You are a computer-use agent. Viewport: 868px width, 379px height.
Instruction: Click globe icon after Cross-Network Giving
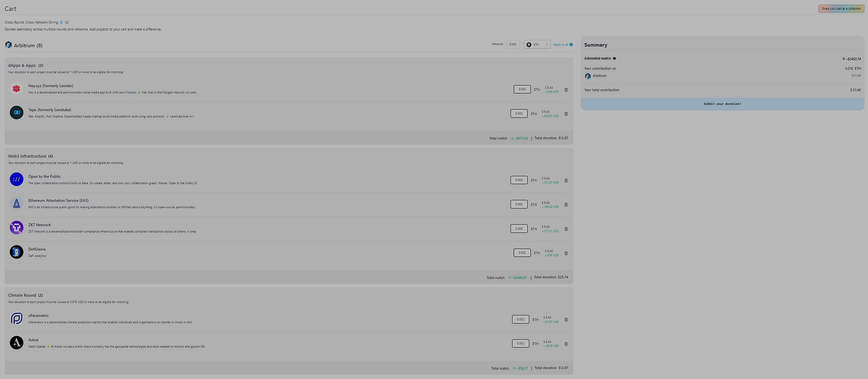(x=61, y=22)
